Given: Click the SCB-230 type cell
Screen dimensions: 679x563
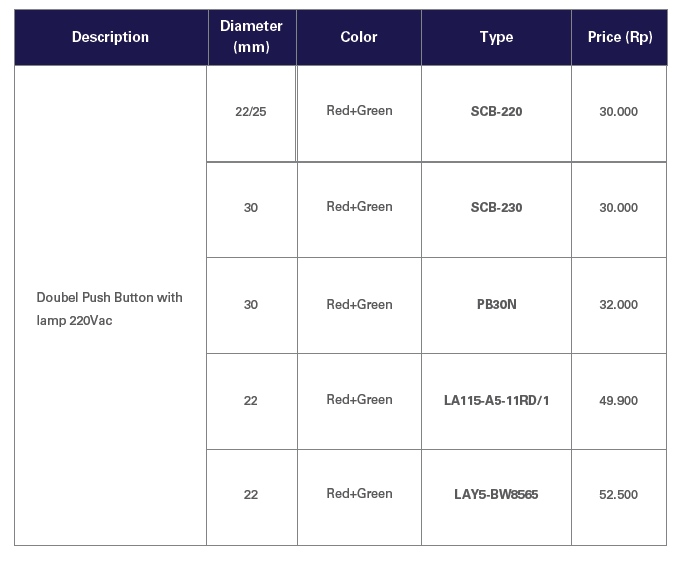Looking at the screenshot, I should [x=496, y=210].
